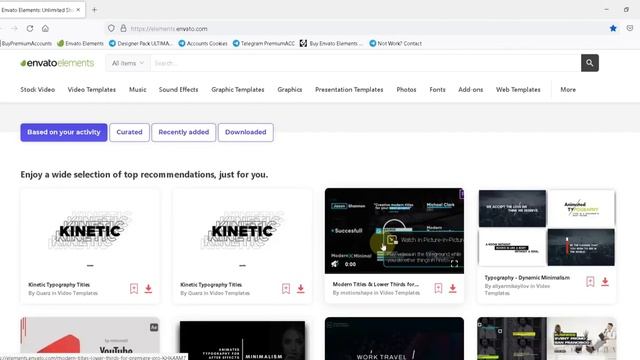
Task: Open Designer Pack ULTIMA bookmark
Action: (141, 43)
